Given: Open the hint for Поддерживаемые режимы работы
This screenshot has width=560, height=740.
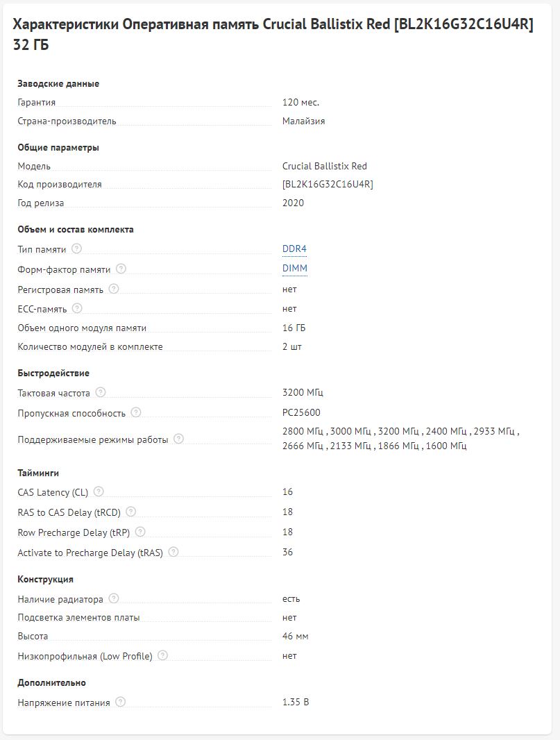Looking at the screenshot, I should tap(178, 439).
